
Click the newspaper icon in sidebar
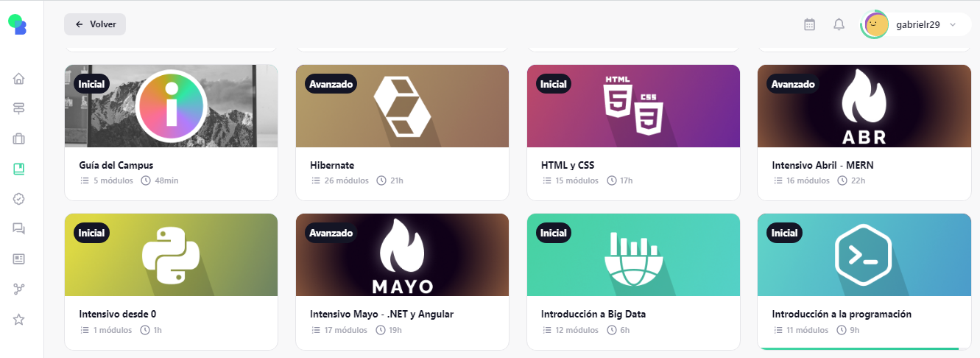pos(19,259)
